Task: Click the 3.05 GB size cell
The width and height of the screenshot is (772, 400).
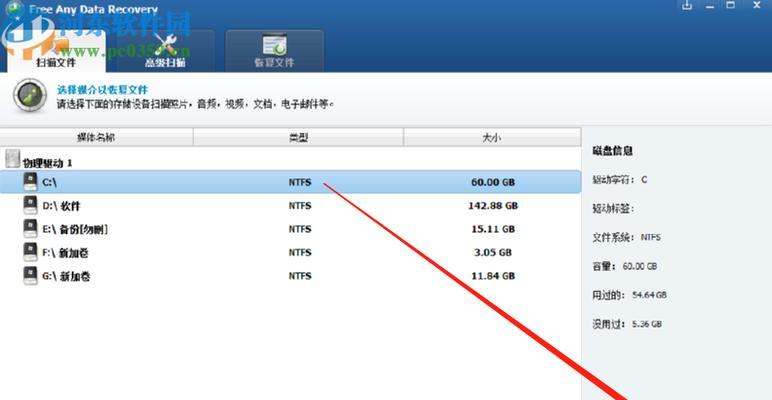Action: pyautogui.click(x=493, y=253)
